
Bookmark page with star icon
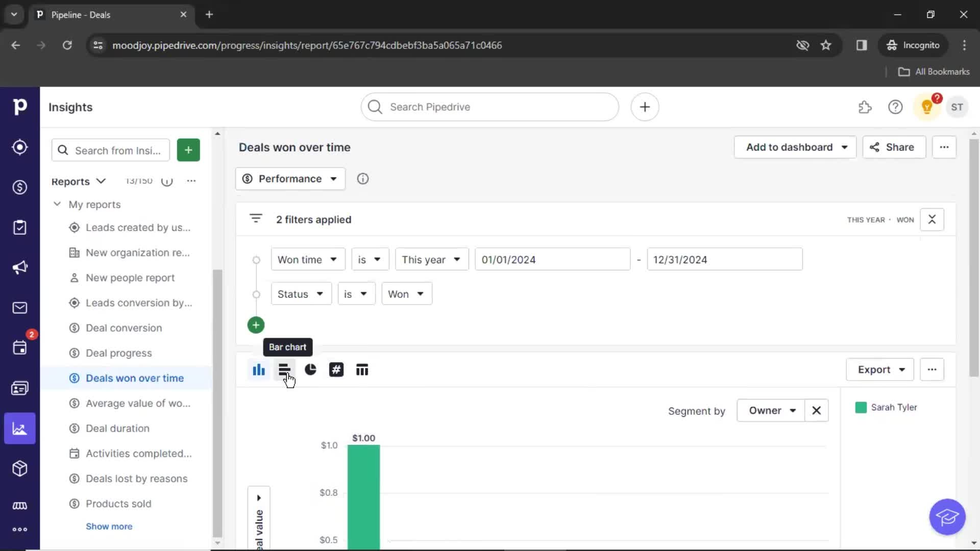826,45
